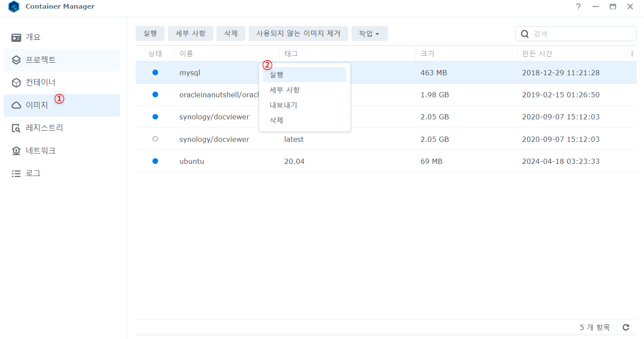Image resolution: width=644 pixels, height=339 pixels.
Task: Click the 이미지 cloud sidebar icon
Action: (x=16, y=105)
